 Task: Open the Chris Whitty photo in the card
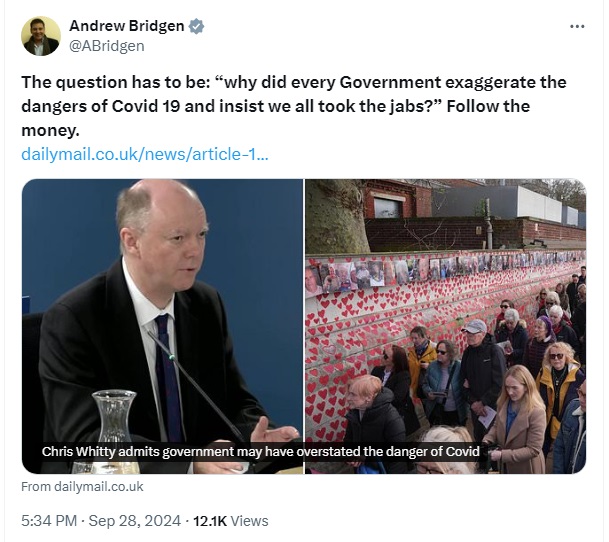coord(162,326)
